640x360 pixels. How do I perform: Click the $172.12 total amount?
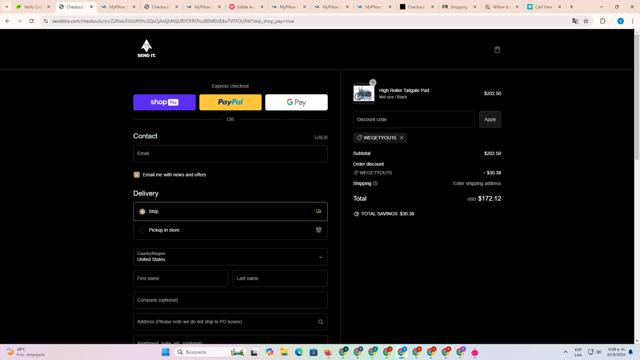489,199
